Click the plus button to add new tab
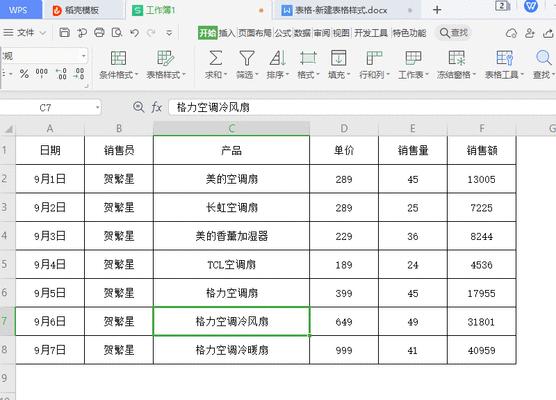 point(437,10)
